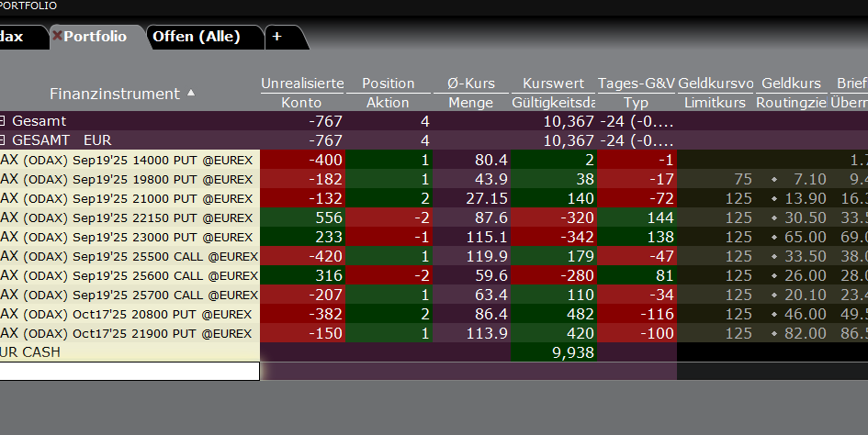
Task: Add a new tab with the plus button
Action: pos(276,37)
